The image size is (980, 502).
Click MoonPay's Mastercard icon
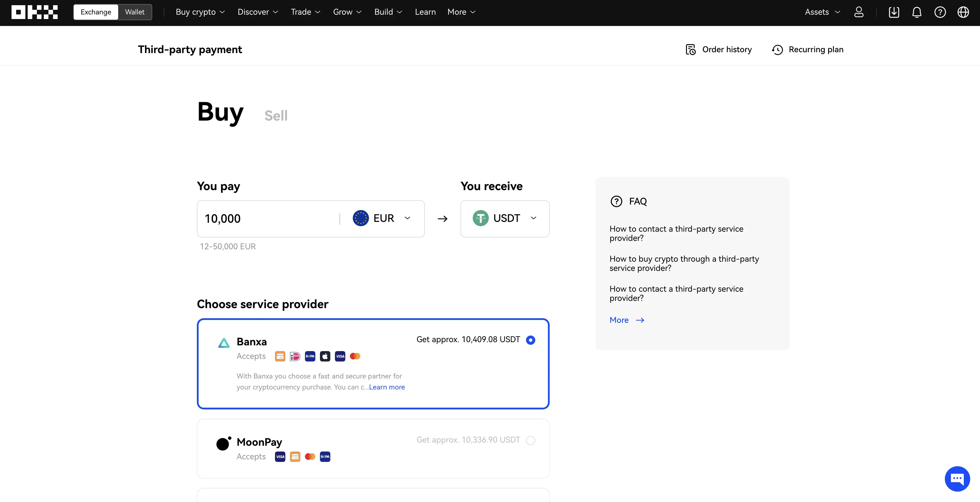[x=310, y=457]
